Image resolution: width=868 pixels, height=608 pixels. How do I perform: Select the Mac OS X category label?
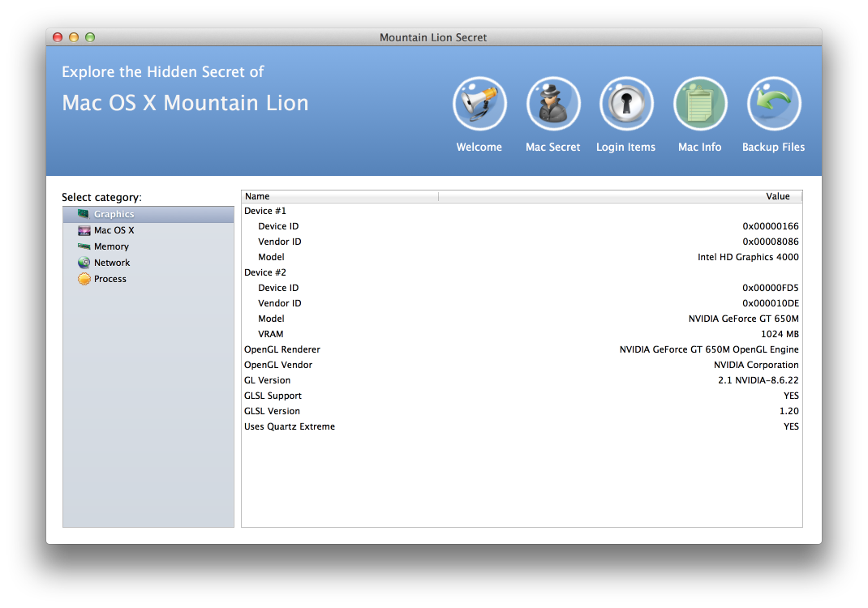pyautogui.click(x=114, y=230)
